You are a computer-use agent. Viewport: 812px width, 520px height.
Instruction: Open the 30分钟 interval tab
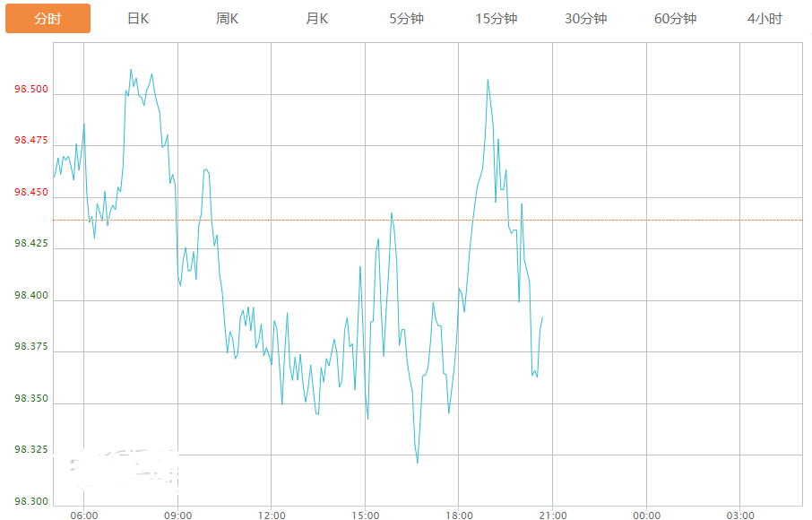tap(585, 19)
